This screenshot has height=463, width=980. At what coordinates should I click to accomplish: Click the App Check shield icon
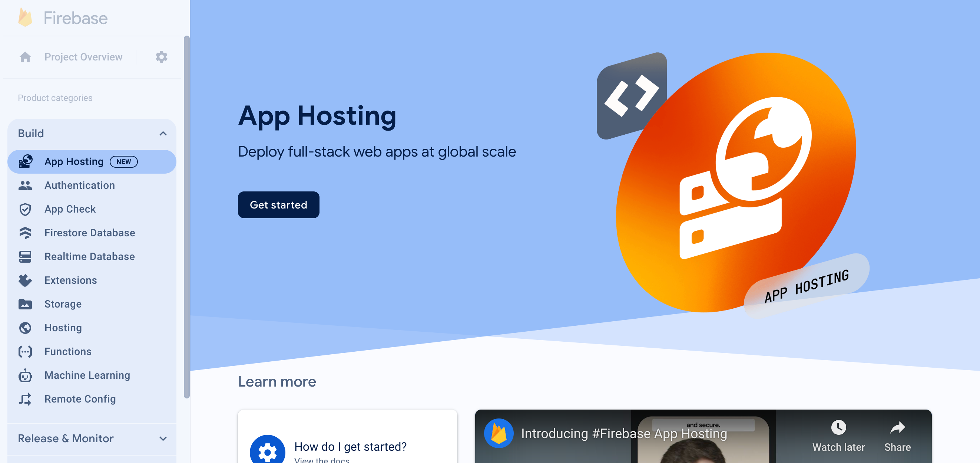pos(26,209)
